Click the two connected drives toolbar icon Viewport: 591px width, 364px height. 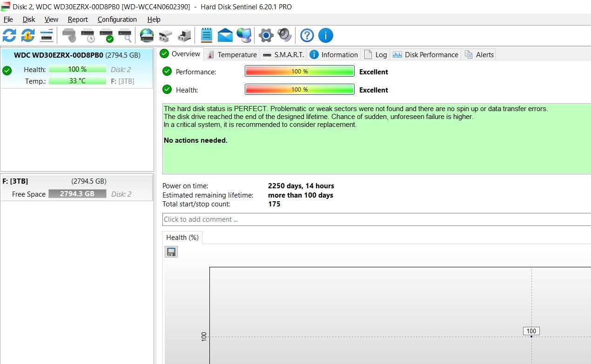click(166, 35)
